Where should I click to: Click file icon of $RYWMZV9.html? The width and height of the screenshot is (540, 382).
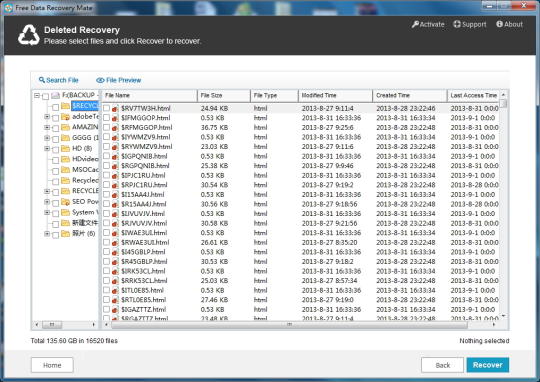[x=115, y=147]
